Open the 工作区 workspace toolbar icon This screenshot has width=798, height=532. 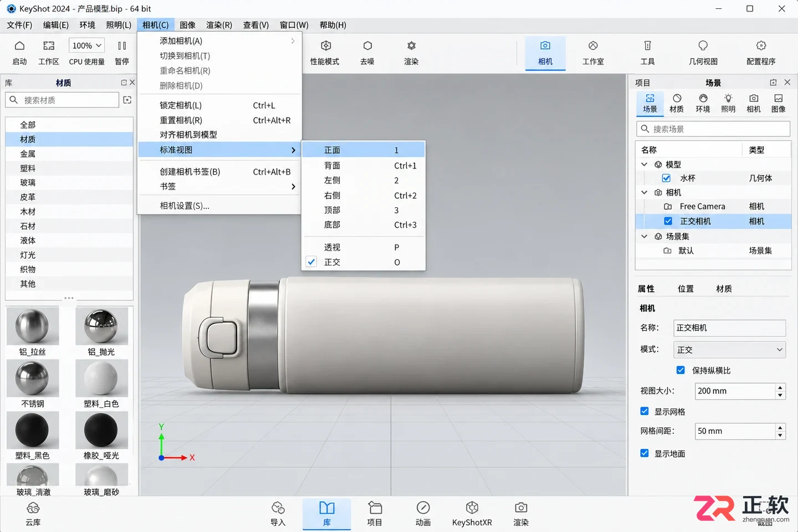49,46
